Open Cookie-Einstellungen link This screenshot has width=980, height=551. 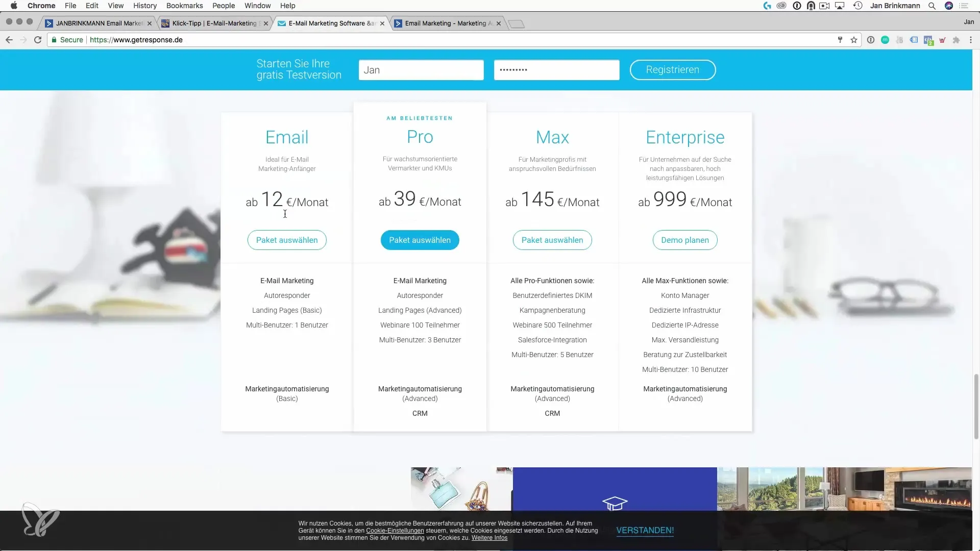[395, 531]
